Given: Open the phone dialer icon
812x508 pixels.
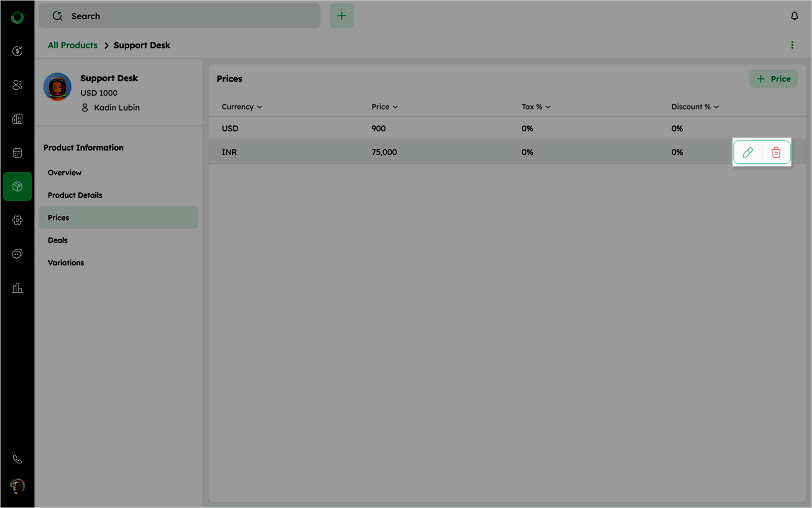Looking at the screenshot, I should click(17, 459).
